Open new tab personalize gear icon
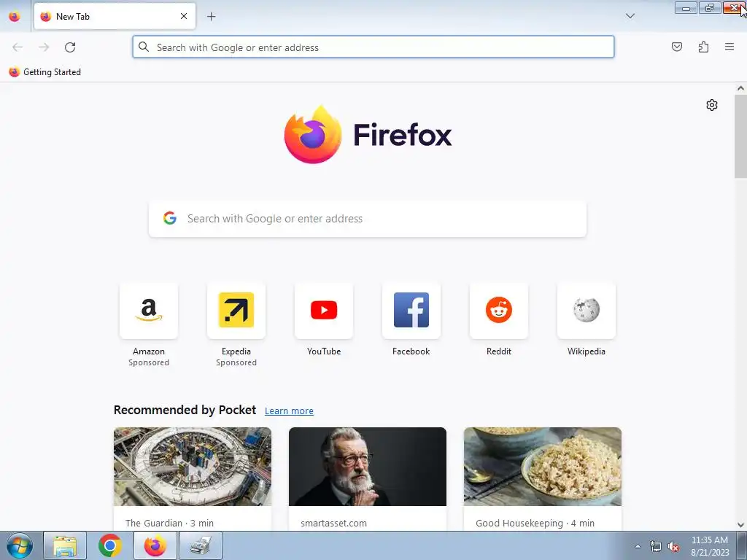747x560 pixels. [x=712, y=105]
